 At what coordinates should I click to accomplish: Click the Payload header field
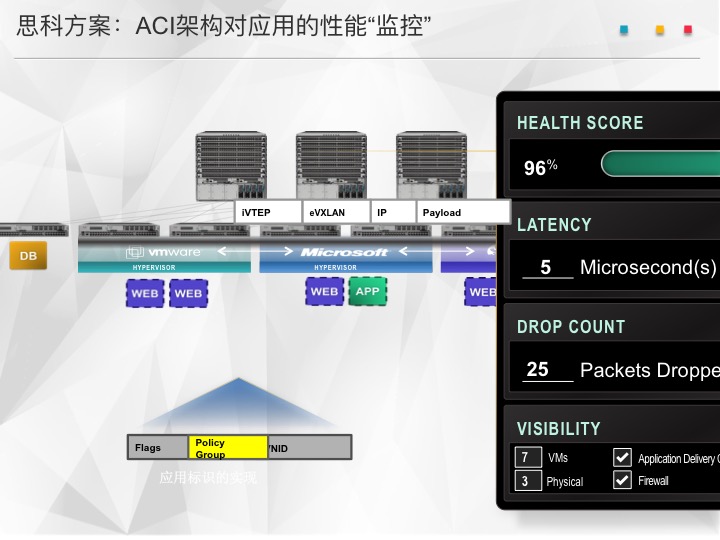click(x=463, y=212)
